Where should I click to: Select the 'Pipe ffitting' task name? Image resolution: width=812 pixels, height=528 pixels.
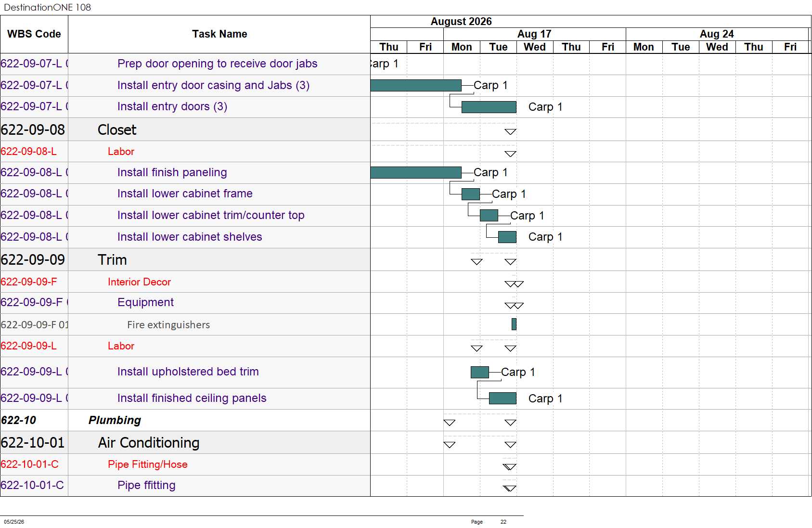coord(146,485)
